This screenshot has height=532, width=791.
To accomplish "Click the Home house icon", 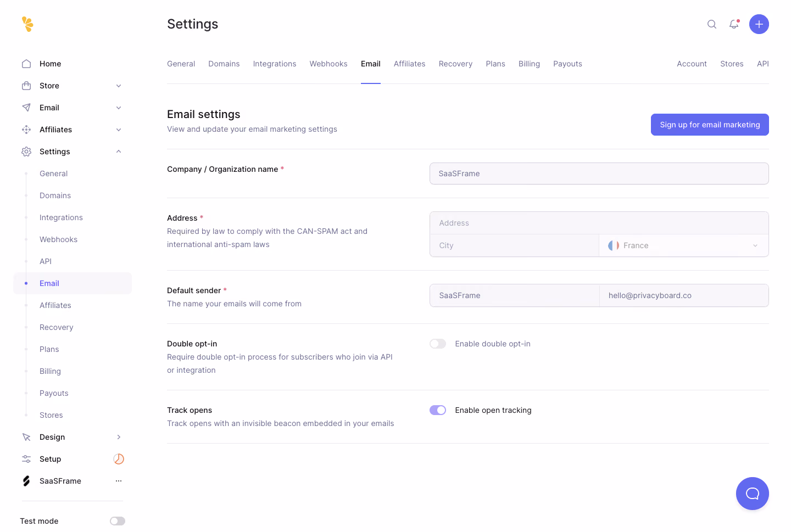I will pos(26,64).
